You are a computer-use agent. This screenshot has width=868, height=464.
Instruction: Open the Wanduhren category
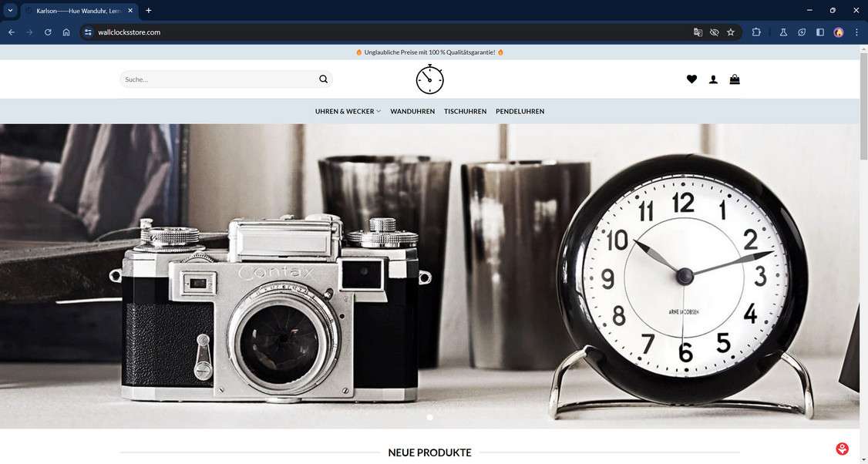click(x=412, y=111)
